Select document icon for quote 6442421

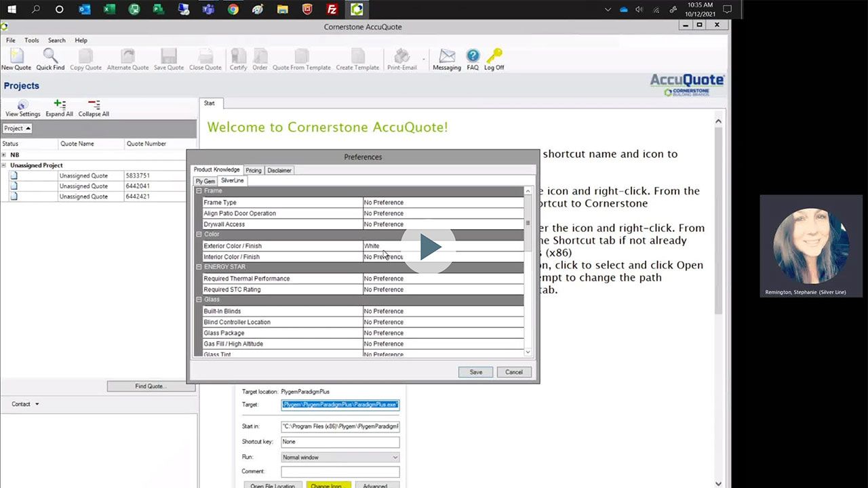pos(14,197)
